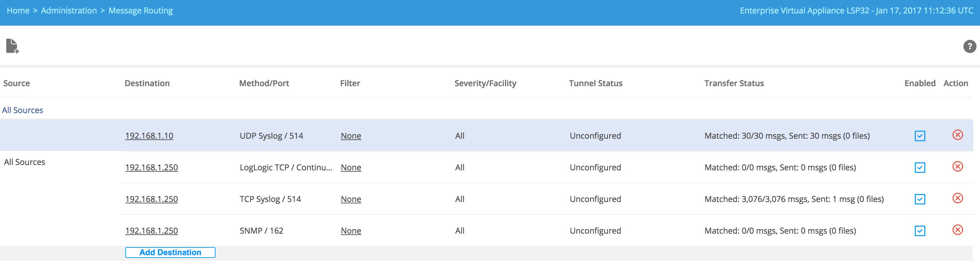Delete the LogLogic TCP destination row
Screen dimensions: 980x268
click(957, 167)
